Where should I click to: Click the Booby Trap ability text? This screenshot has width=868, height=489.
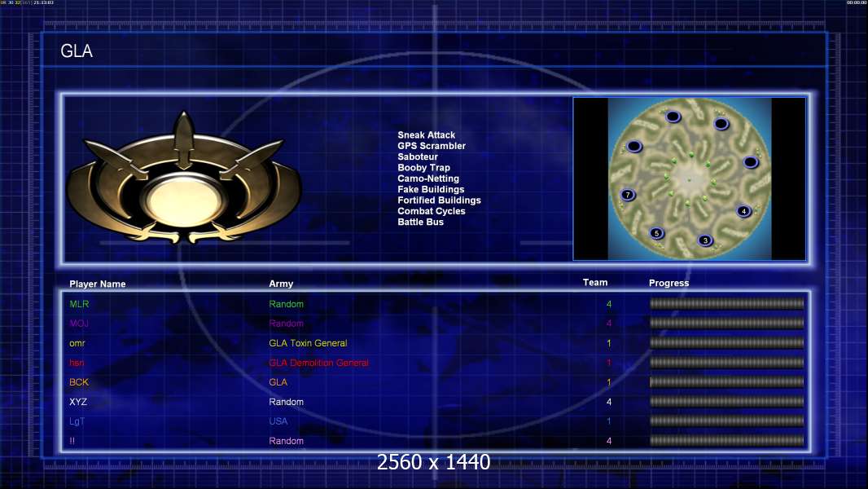pyautogui.click(x=423, y=168)
